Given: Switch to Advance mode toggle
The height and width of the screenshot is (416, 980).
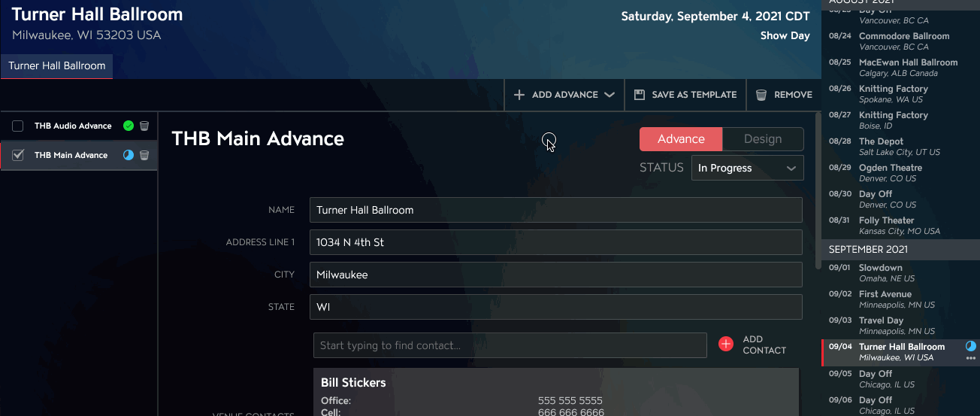Looking at the screenshot, I should coord(681,139).
